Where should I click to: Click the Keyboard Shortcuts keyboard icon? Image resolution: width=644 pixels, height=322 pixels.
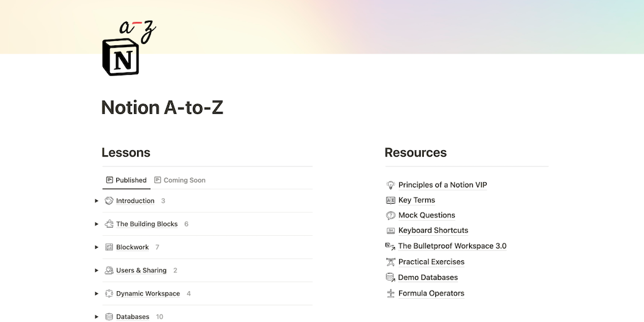point(391,230)
